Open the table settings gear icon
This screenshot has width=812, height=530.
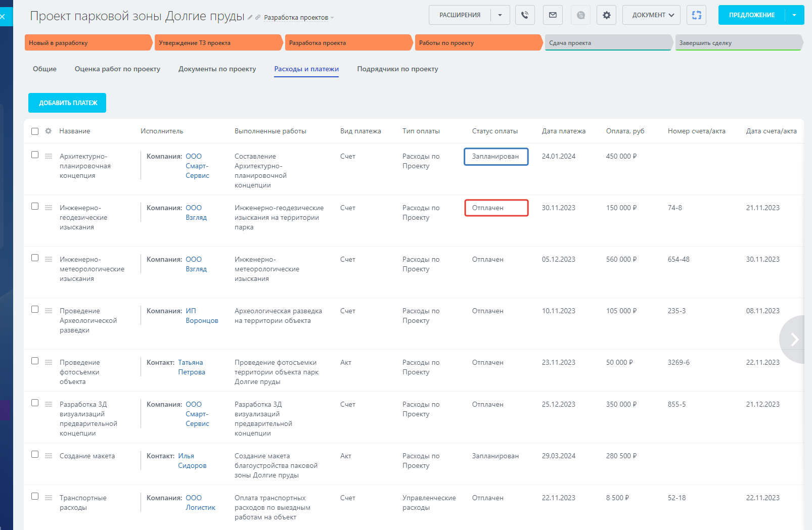pos(49,131)
